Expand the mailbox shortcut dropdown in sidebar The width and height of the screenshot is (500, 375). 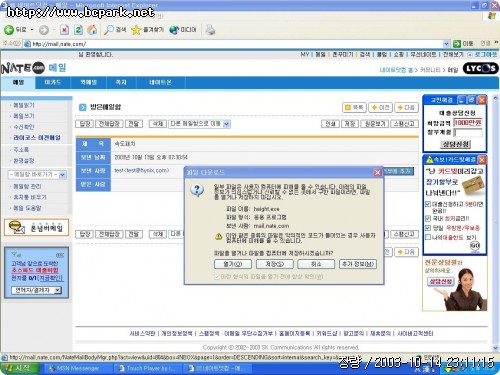tap(62, 175)
